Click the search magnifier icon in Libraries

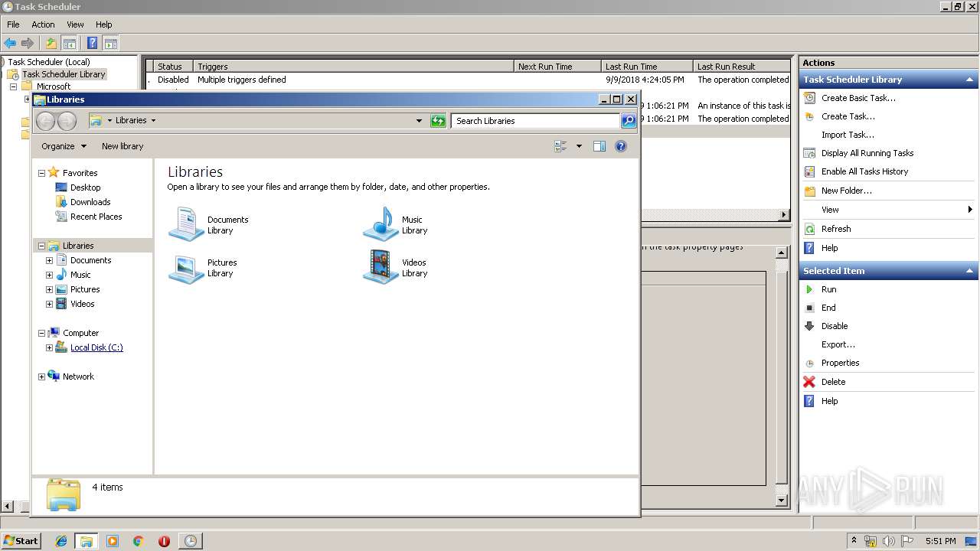pos(629,121)
